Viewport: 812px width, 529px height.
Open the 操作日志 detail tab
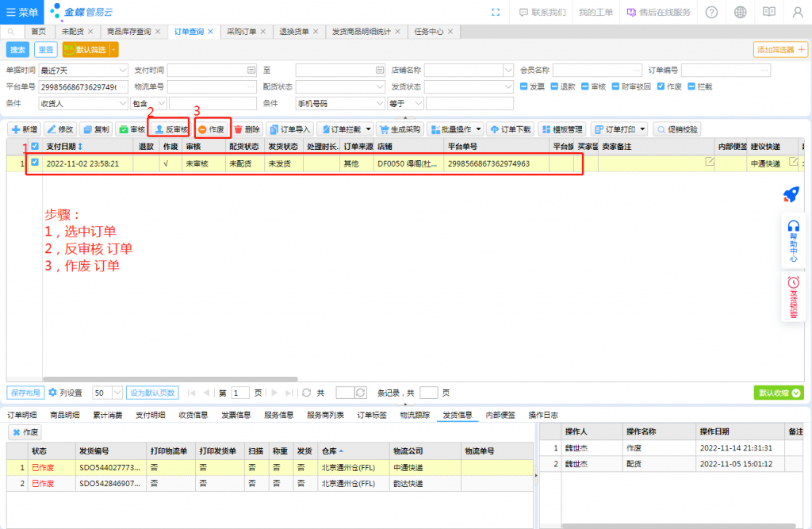click(x=542, y=415)
